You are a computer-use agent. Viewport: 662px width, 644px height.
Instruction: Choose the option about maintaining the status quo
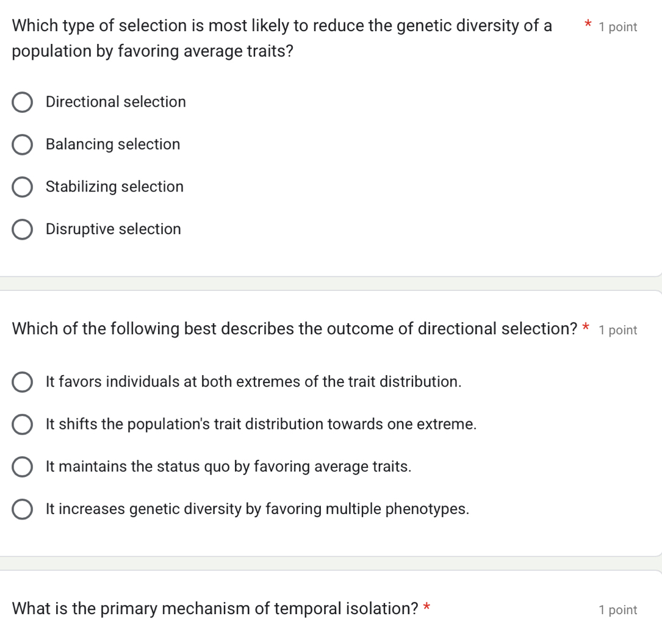point(23,467)
